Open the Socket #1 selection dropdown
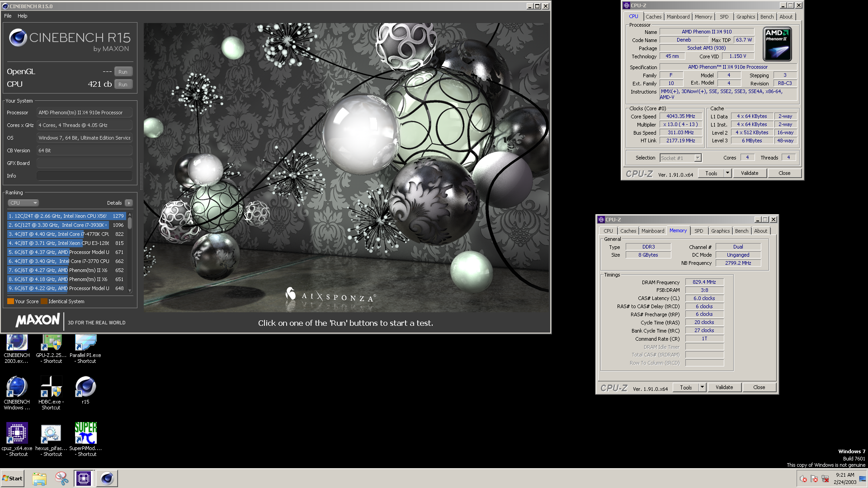Image resolution: width=868 pixels, height=488 pixels. pyautogui.click(x=698, y=158)
